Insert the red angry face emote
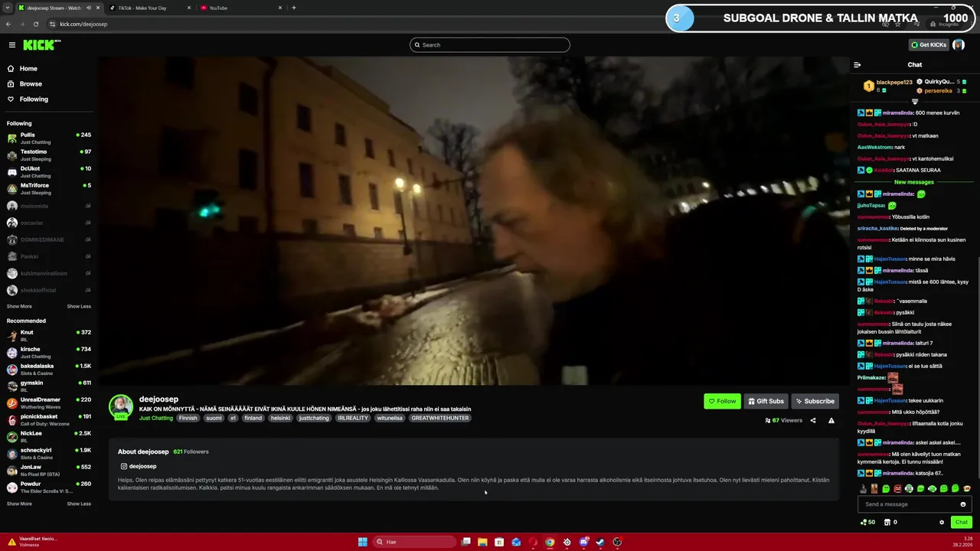The height and width of the screenshot is (551, 980). click(x=897, y=489)
